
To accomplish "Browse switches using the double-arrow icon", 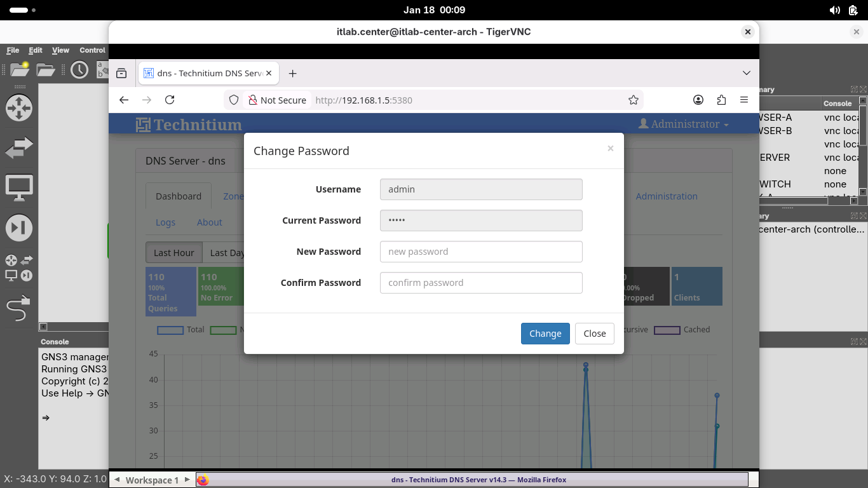I will [x=18, y=148].
